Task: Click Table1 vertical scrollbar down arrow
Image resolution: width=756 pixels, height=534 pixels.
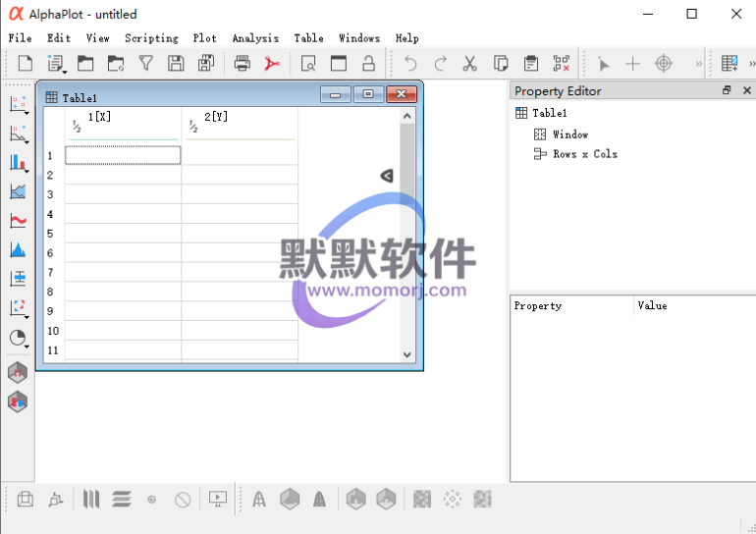Action: tap(407, 354)
